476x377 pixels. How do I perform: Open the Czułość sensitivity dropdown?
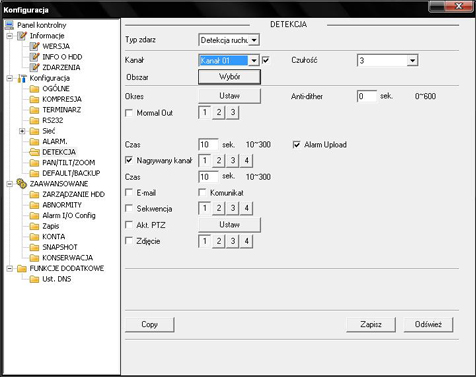pyautogui.click(x=413, y=60)
